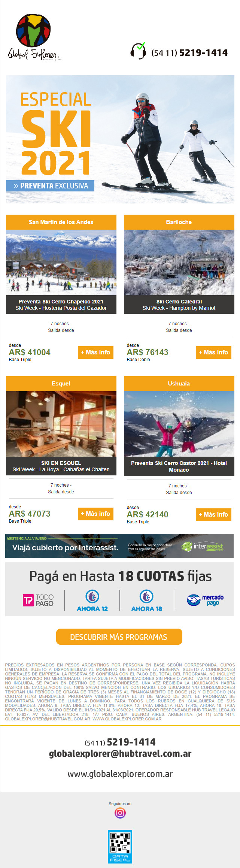Open the San Martin de los Andes photo
The image size is (240, 868).
(61, 262)
